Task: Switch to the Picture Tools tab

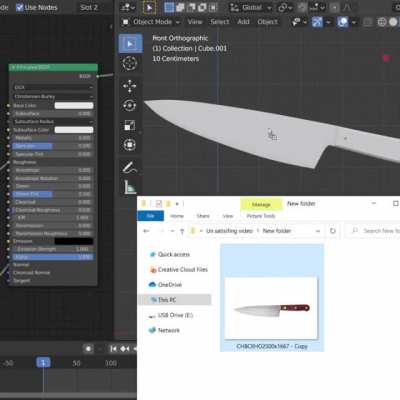Action: pyautogui.click(x=261, y=216)
